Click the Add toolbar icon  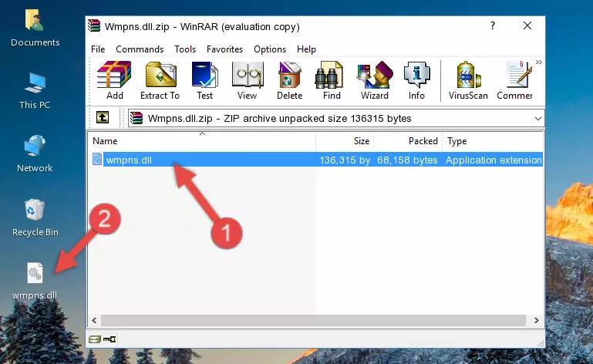pos(114,80)
